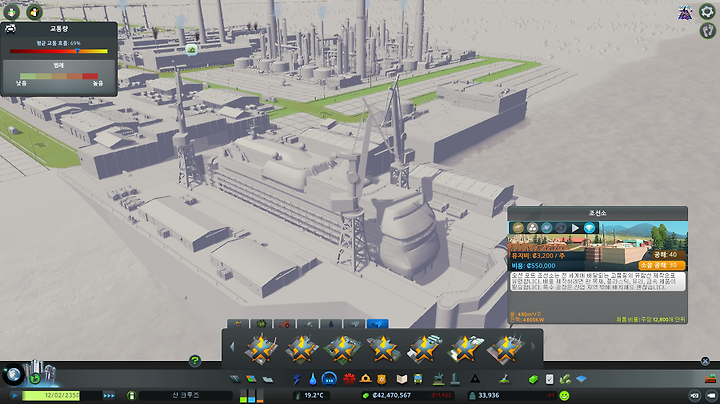This screenshot has width=720, height=404.
Task: Open the Landscaping shovel menu
Action: [x=505, y=379]
